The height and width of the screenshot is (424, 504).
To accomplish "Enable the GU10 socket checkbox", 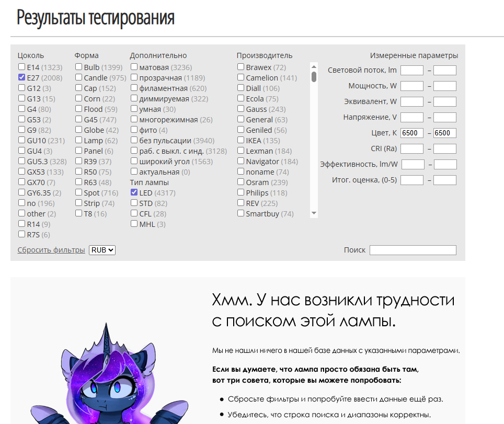I will click(x=21, y=140).
